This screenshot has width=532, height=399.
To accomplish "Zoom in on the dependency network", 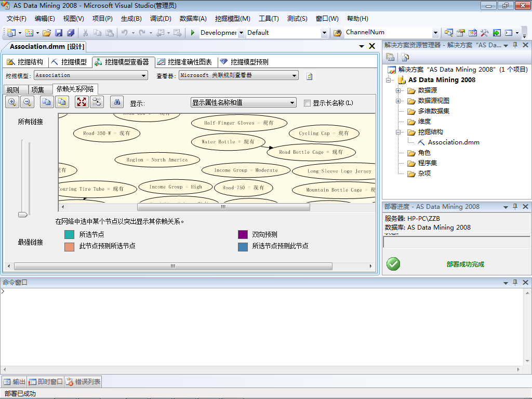I will point(12,102).
